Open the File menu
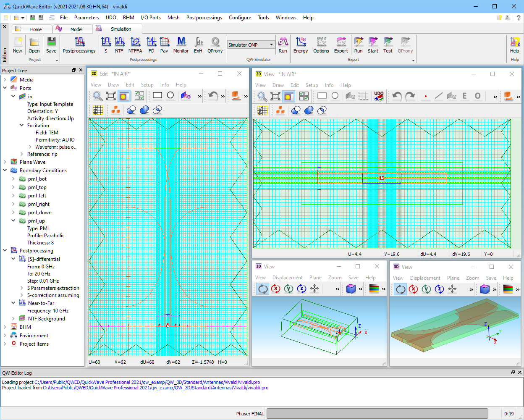The image size is (524, 420). [64, 18]
